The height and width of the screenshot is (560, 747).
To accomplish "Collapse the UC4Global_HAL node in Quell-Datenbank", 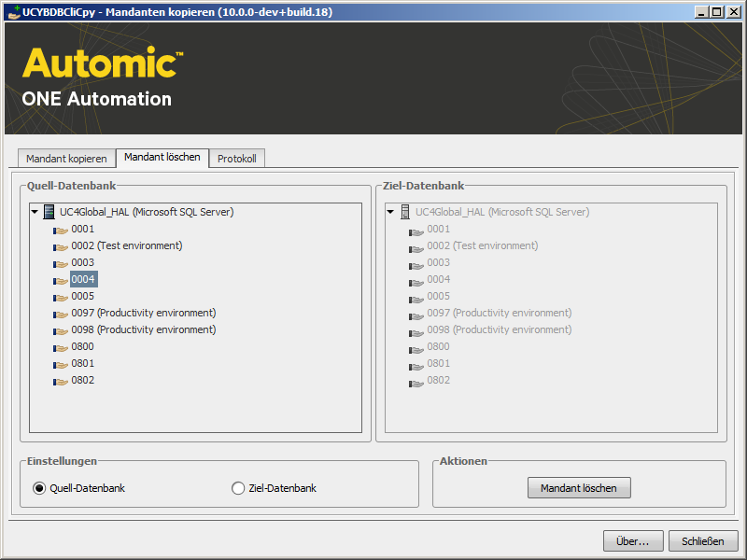I will 35,212.
